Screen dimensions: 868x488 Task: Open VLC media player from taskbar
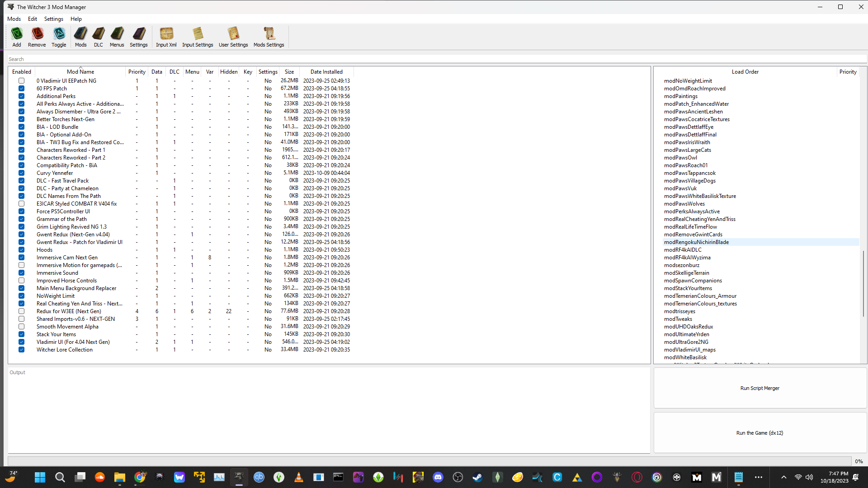pyautogui.click(x=299, y=477)
